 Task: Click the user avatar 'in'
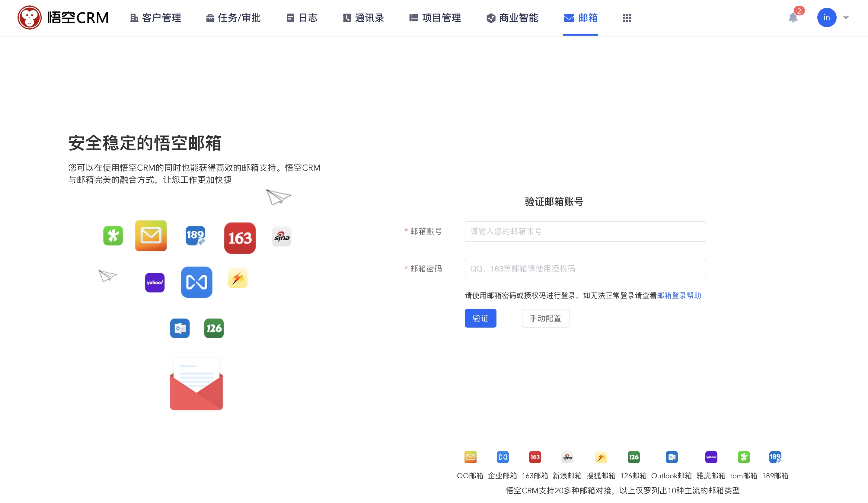(x=827, y=18)
